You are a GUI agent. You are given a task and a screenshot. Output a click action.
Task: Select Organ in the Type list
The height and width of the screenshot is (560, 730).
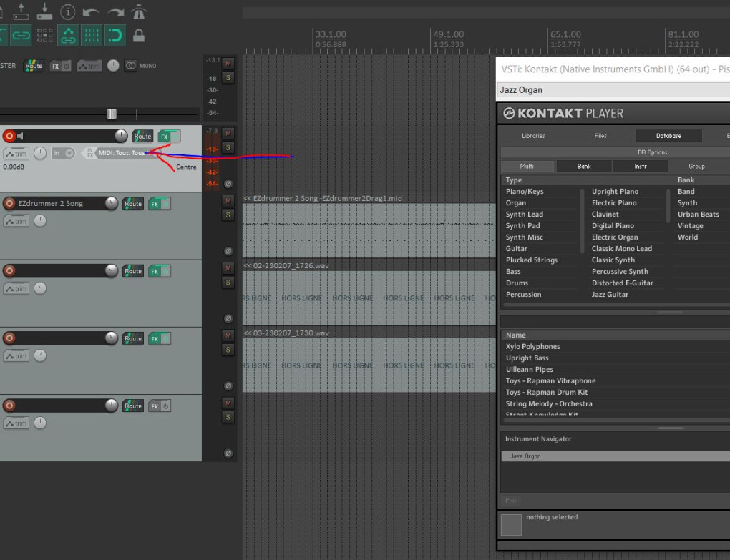[516, 203]
